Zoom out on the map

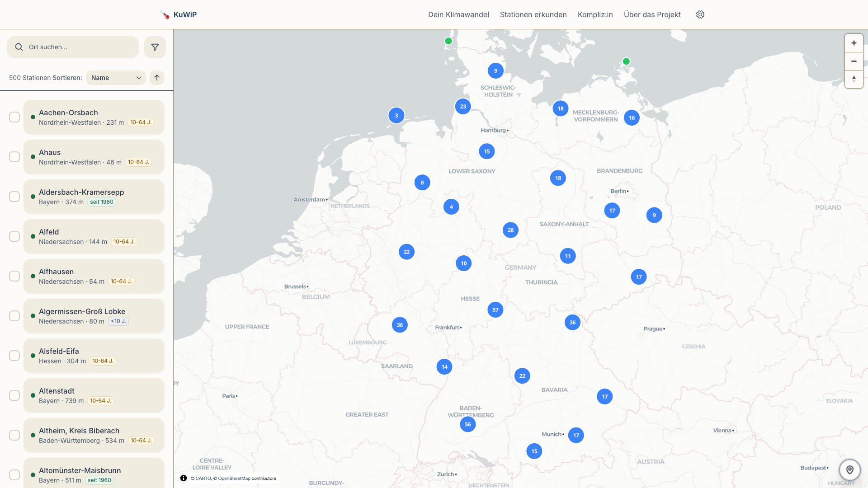pos(854,61)
